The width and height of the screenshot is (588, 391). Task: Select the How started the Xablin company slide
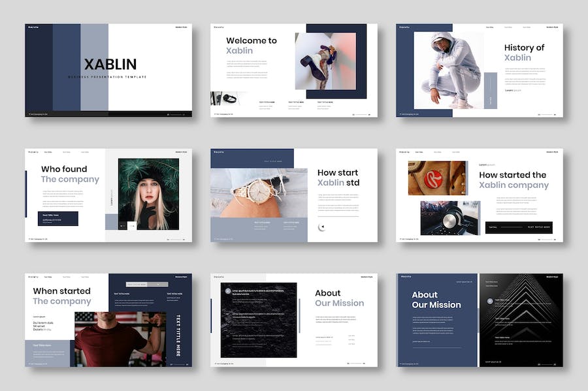click(480, 195)
